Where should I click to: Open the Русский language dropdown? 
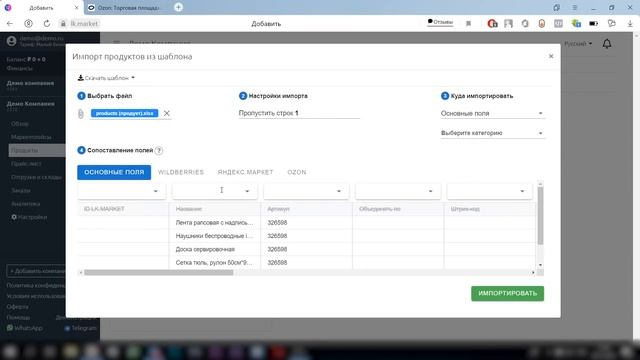(x=578, y=44)
